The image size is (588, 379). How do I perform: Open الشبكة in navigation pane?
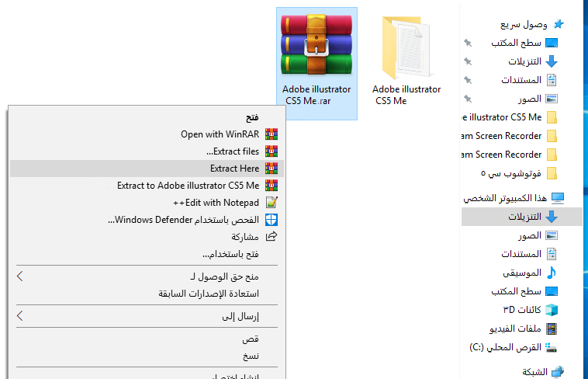pos(534,372)
